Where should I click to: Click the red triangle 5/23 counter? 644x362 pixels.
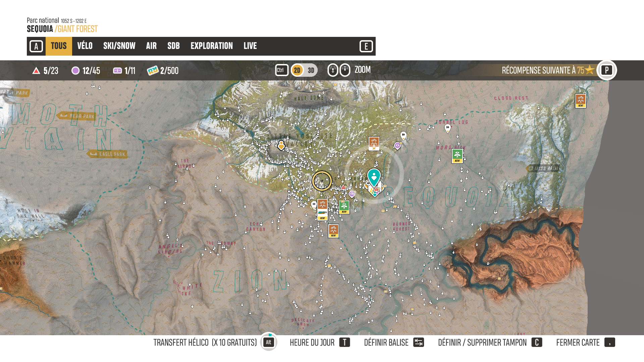coord(45,71)
